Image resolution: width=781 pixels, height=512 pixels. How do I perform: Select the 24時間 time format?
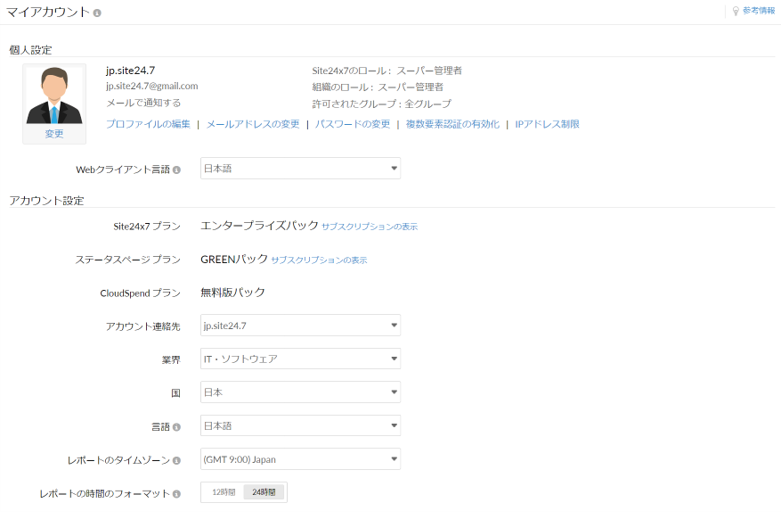pos(265,493)
